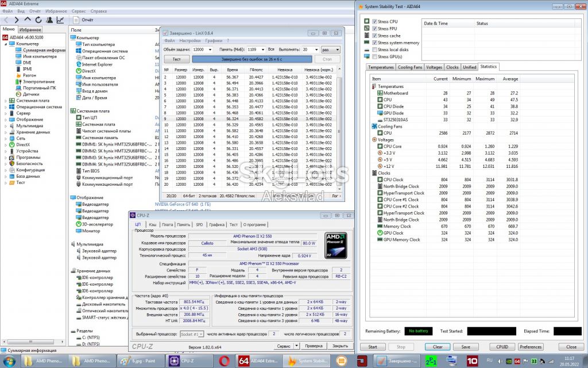Click the AMD Phenom II logo in CPU-Z

[x=335, y=245]
